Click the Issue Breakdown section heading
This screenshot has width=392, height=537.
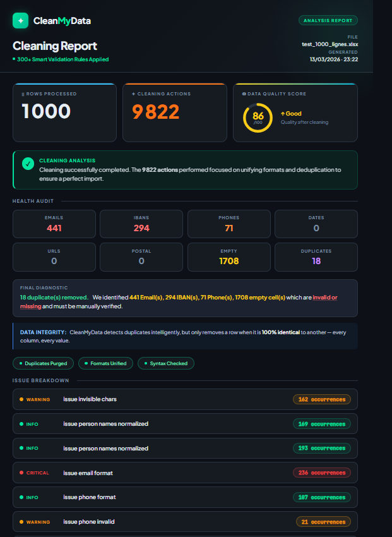pos(40,380)
